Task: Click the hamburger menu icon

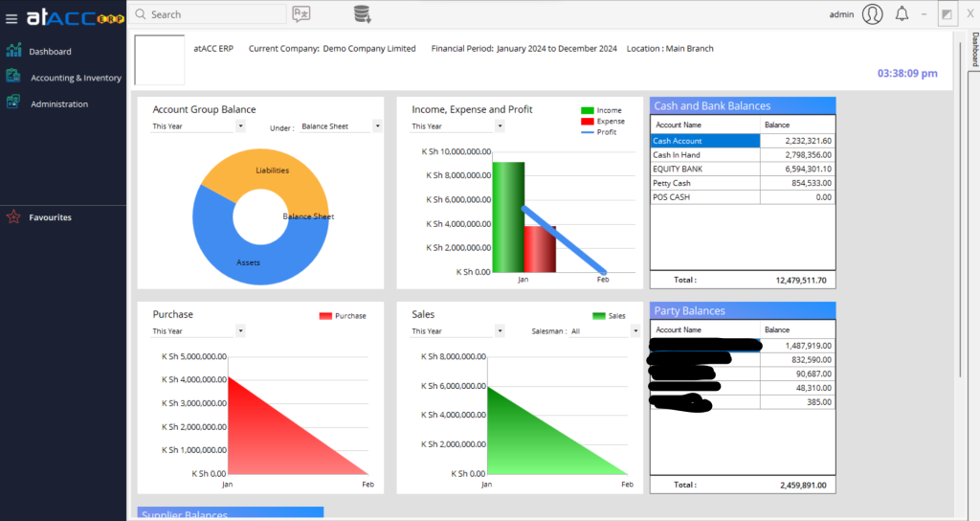Action: click(x=11, y=17)
